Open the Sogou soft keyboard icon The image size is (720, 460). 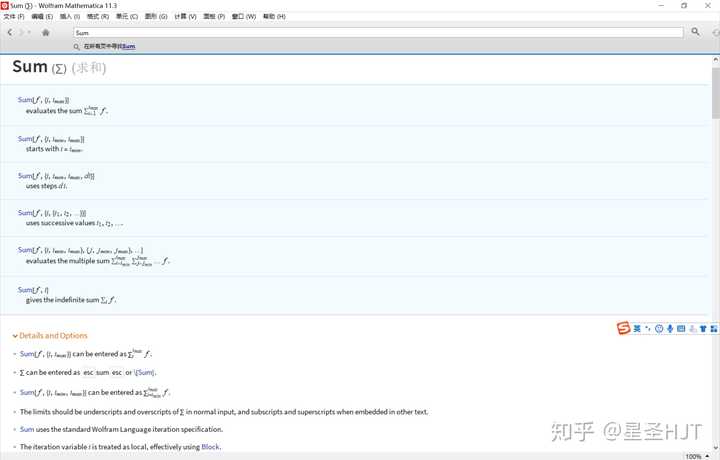tap(681, 329)
